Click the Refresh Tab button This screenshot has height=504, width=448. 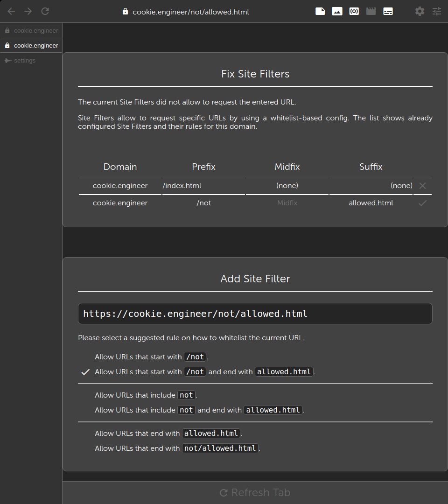click(x=255, y=492)
